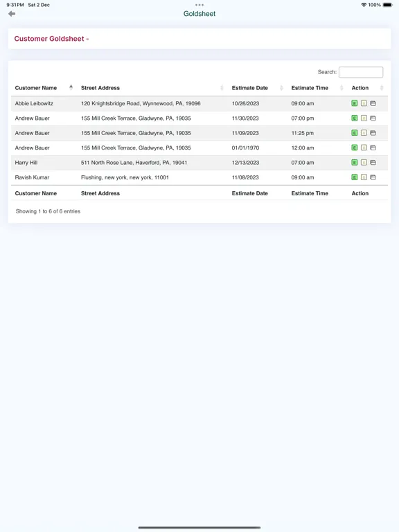
Task: Click the footer Action label
Action: (360, 193)
